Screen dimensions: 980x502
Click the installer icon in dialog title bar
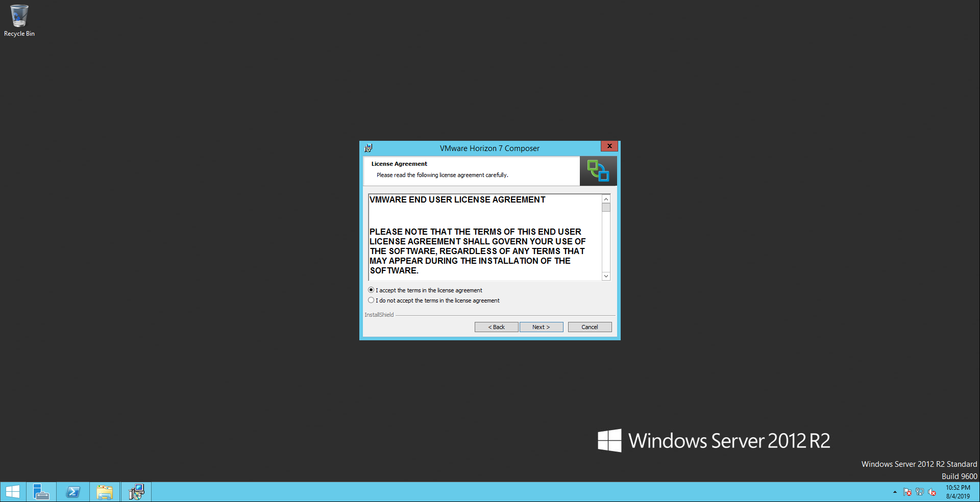369,148
